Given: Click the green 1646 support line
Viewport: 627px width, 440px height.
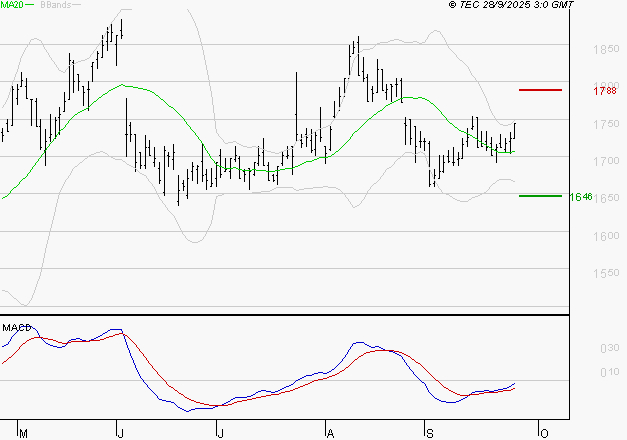Looking at the screenshot, I should (x=541, y=196).
